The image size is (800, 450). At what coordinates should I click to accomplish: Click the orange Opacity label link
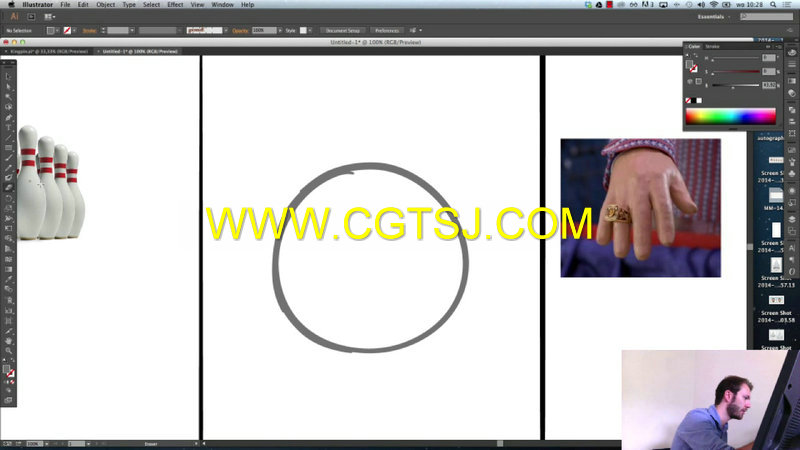click(x=240, y=31)
